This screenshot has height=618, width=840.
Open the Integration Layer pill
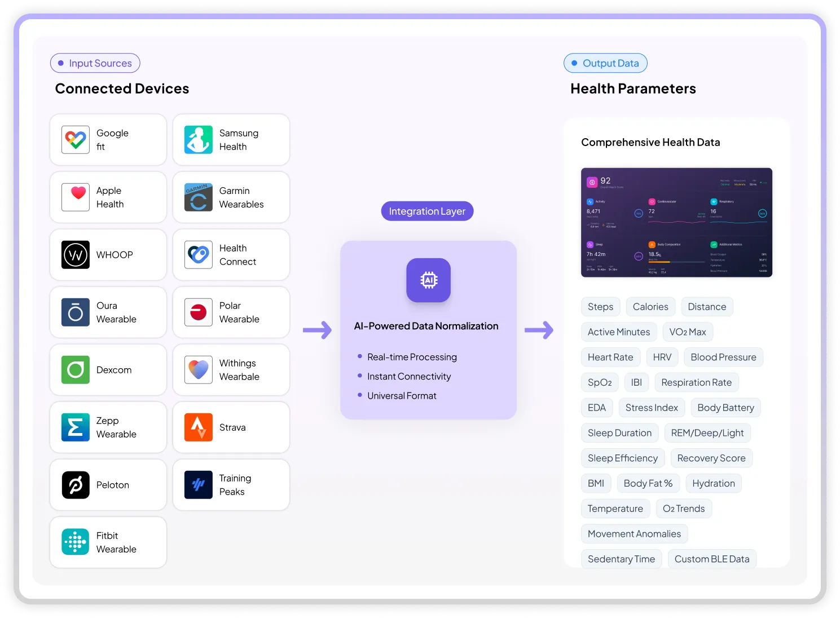427,211
